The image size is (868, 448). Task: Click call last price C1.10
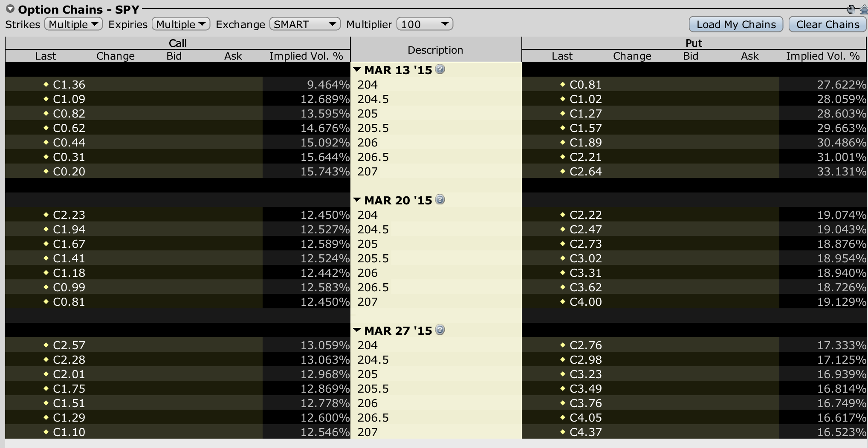69,432
